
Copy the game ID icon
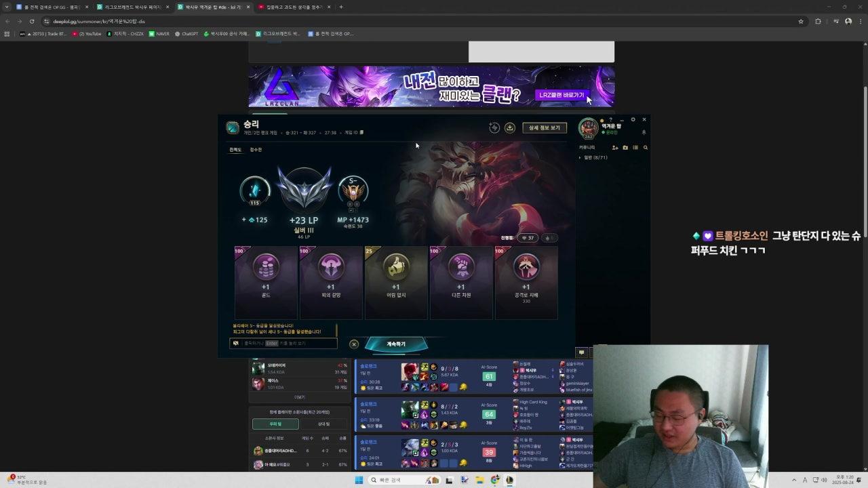pyautogui.click(x=361, y=132)
